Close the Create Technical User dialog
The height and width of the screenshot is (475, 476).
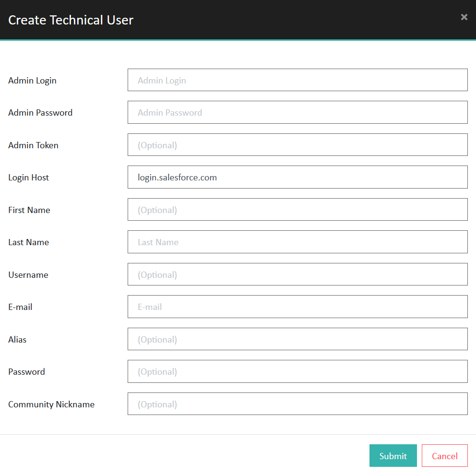[x=464, y=17]
